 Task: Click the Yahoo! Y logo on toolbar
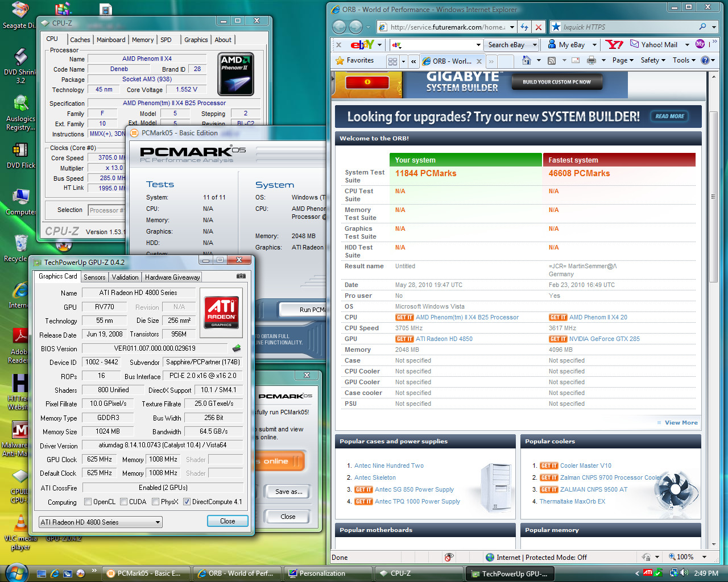(x=614, y=44)
